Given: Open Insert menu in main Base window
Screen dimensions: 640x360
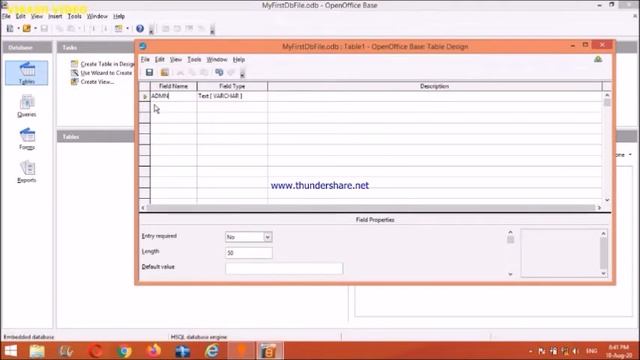Looking at the screenshot, I should 55,16.
